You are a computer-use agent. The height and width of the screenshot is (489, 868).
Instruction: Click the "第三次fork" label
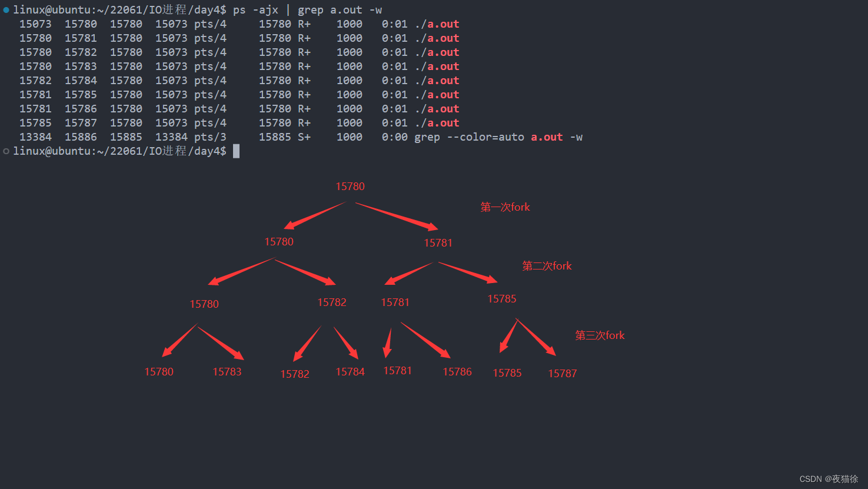(600, 335)
